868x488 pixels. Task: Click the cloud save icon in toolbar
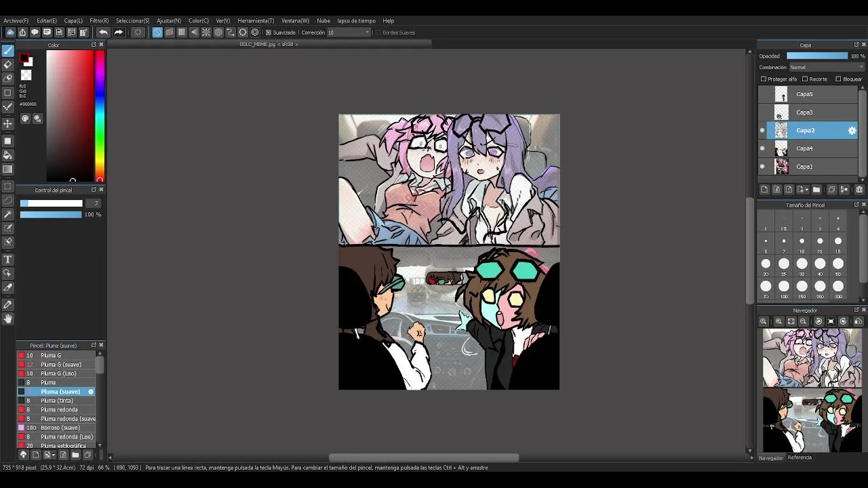(10, 33)
